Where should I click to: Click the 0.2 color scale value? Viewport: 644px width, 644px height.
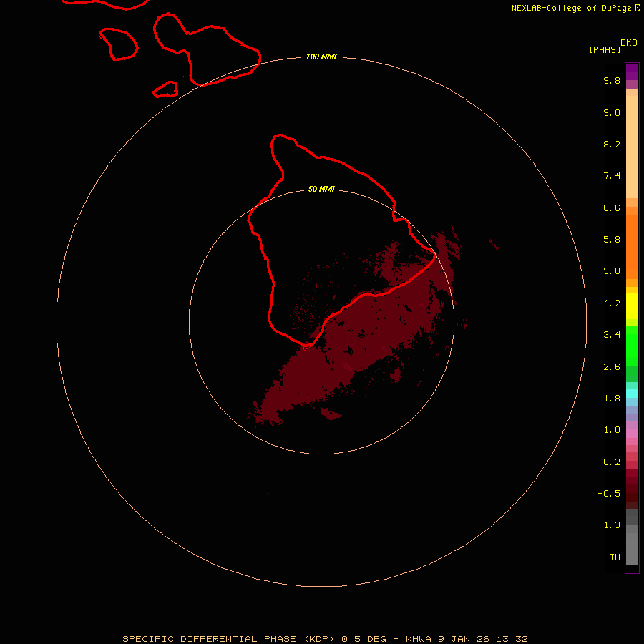pyautogui.click(x=612, y=462)
